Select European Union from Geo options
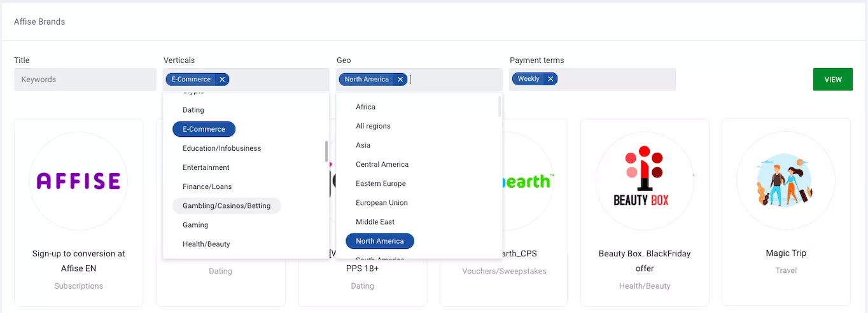Viewport: 868px width, 313px height. click(x=382, y=203)
